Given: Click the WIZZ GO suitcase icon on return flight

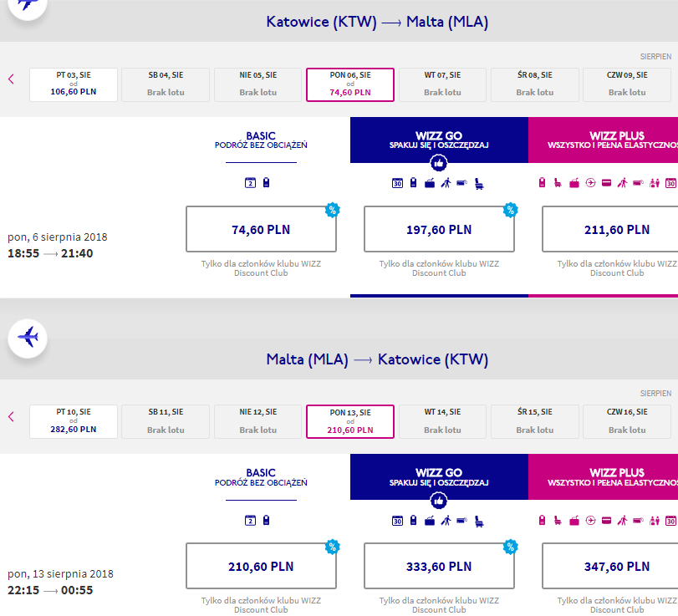Looking at the screenshot, I should pos(430,521).
